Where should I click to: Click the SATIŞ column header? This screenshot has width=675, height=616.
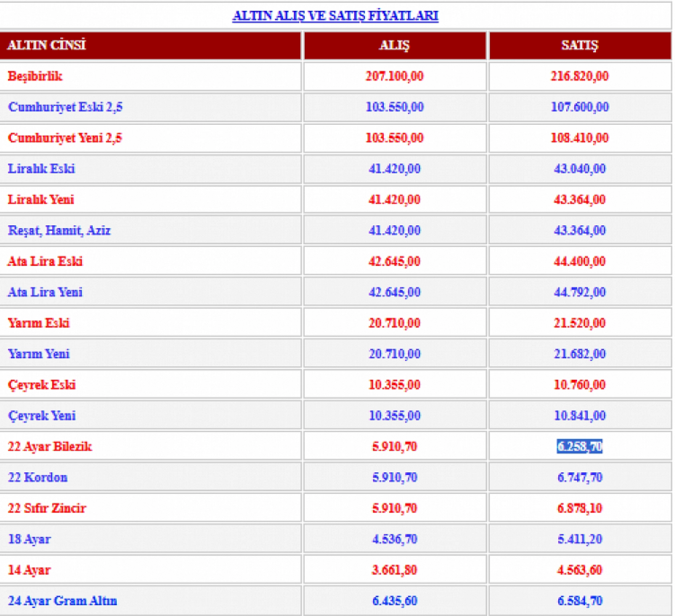[x=579, y=45]
